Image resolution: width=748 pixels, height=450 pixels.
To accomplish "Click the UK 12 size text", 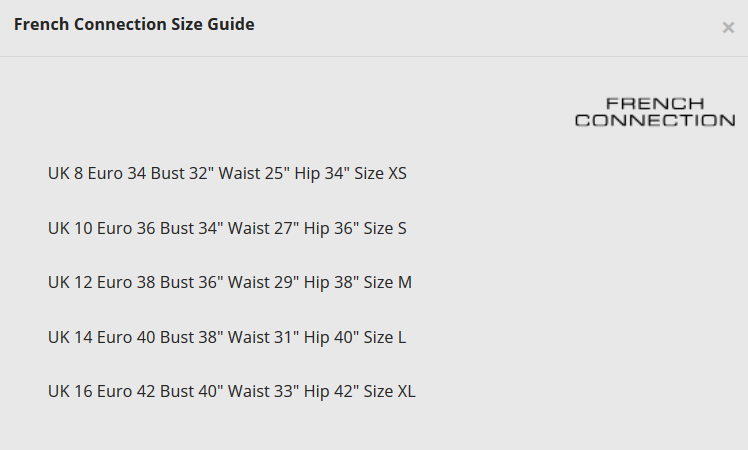I will [69, 282].
